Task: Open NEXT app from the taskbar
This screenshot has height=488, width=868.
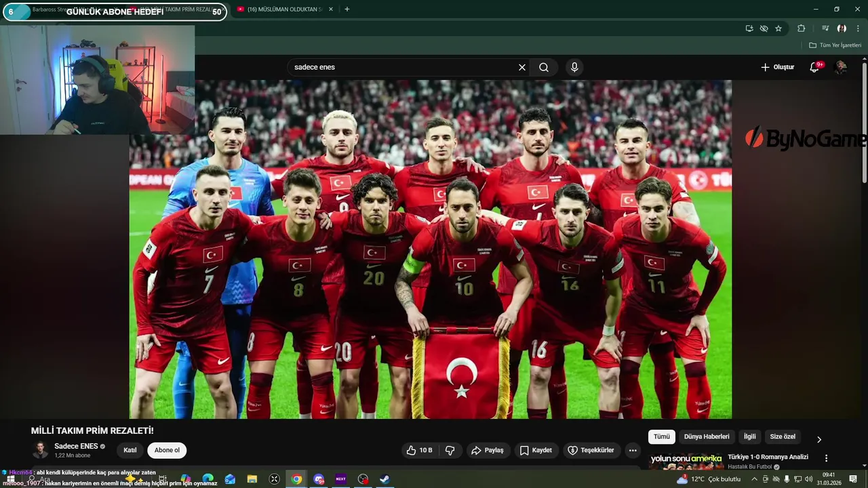Action: click(x=340, y=479)
